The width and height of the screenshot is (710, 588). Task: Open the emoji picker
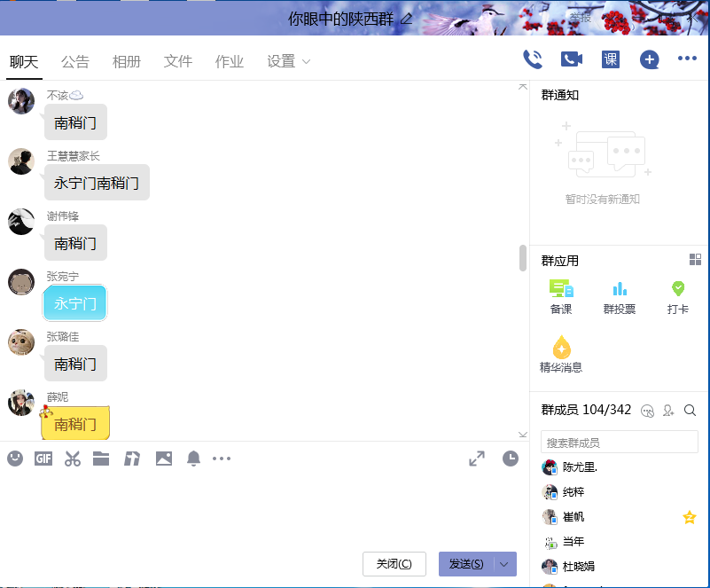click(15, 459)
